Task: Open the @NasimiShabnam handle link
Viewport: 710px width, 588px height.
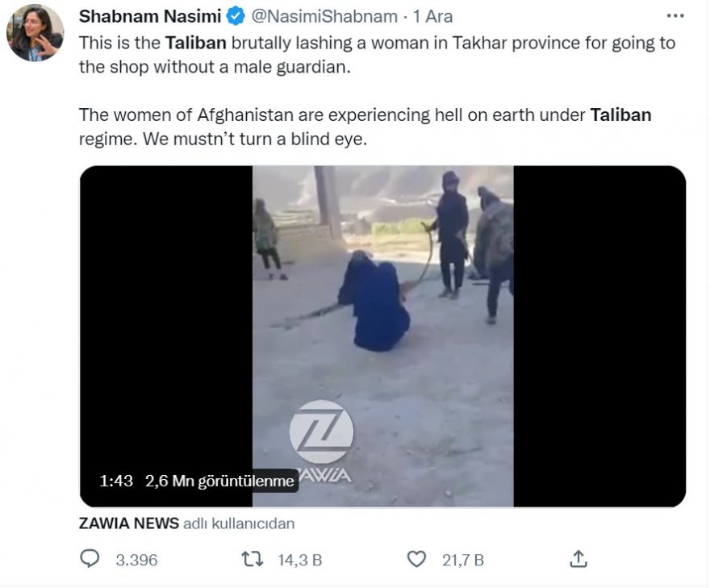Action: [324, 16]
